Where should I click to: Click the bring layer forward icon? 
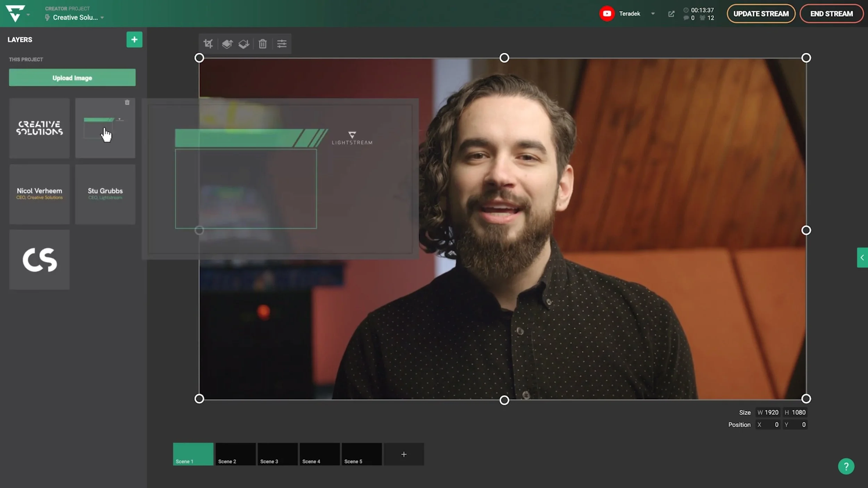(227, 44)
